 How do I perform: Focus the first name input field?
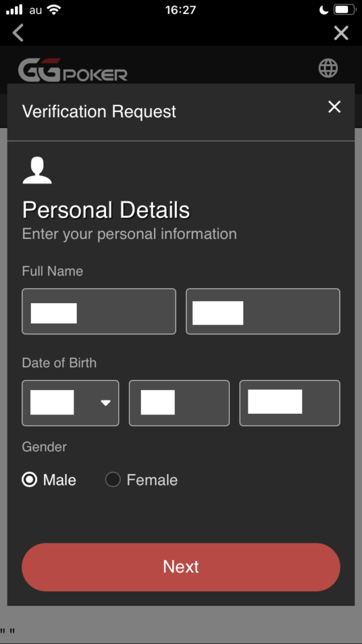(99, 311)
